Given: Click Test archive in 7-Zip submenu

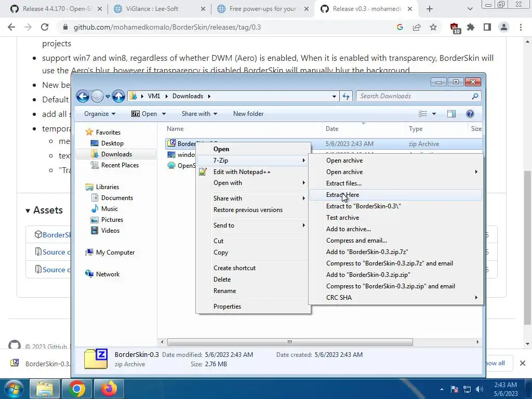Looking at the screenshot, I should point(395,218).
